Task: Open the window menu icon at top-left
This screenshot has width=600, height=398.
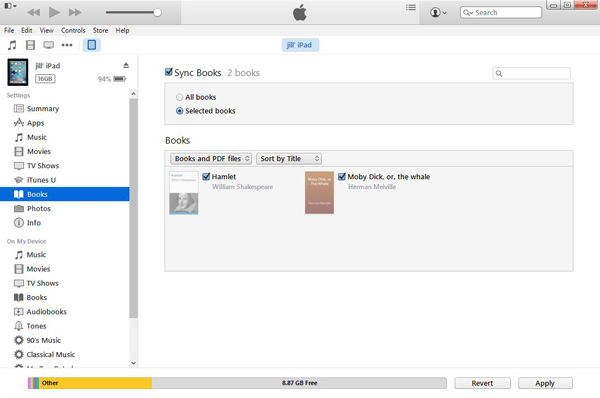Action: 10,6
